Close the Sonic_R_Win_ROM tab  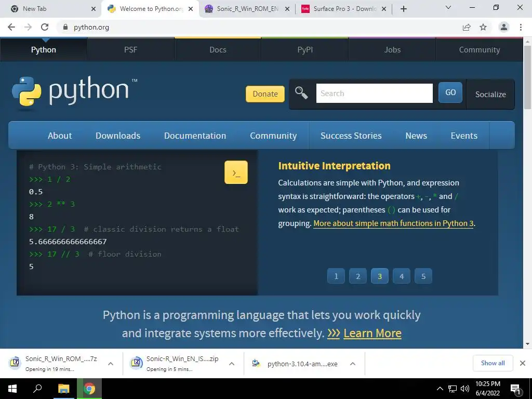287,9
